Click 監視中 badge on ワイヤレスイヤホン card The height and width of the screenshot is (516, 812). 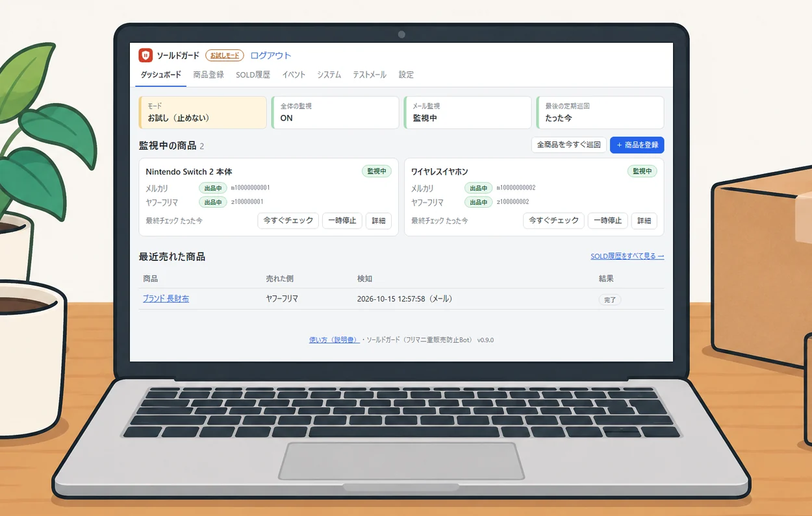click(x=642, y=171)
